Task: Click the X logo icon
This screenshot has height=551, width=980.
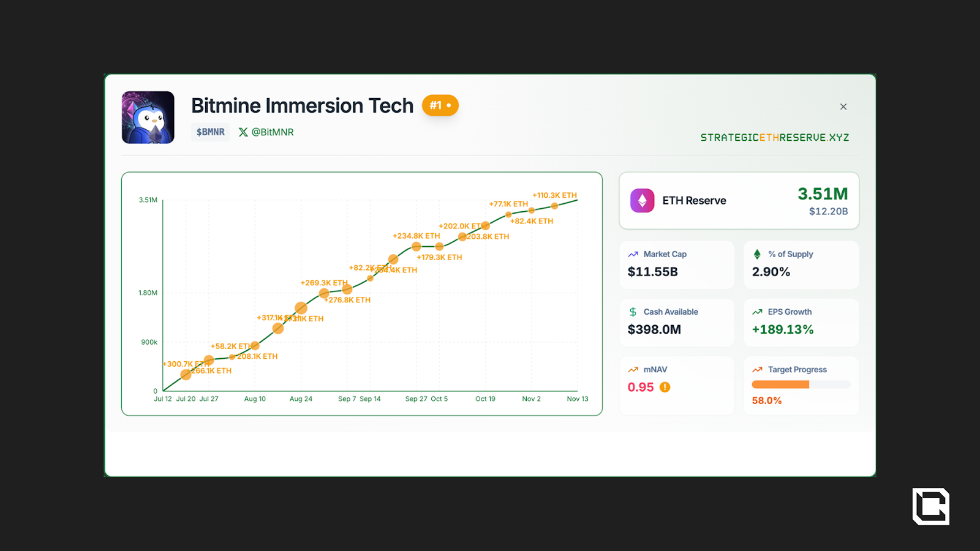Action: click(x=243, y=132)
